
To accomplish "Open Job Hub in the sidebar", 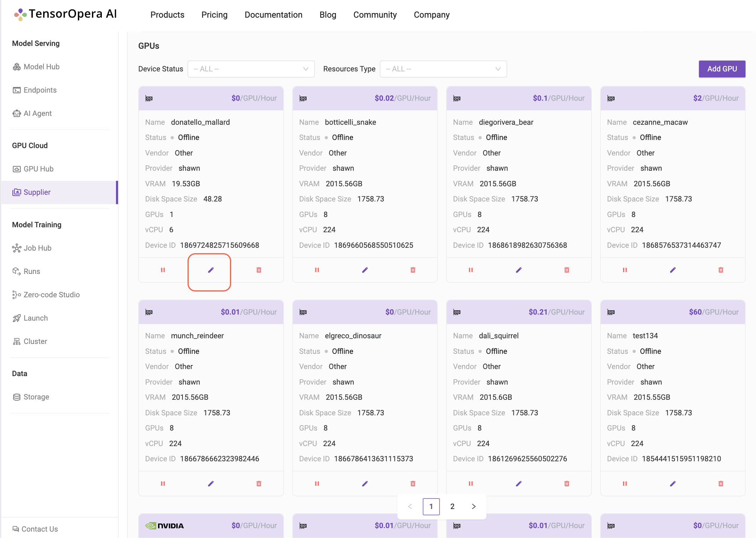I will [x=32, y=248].
